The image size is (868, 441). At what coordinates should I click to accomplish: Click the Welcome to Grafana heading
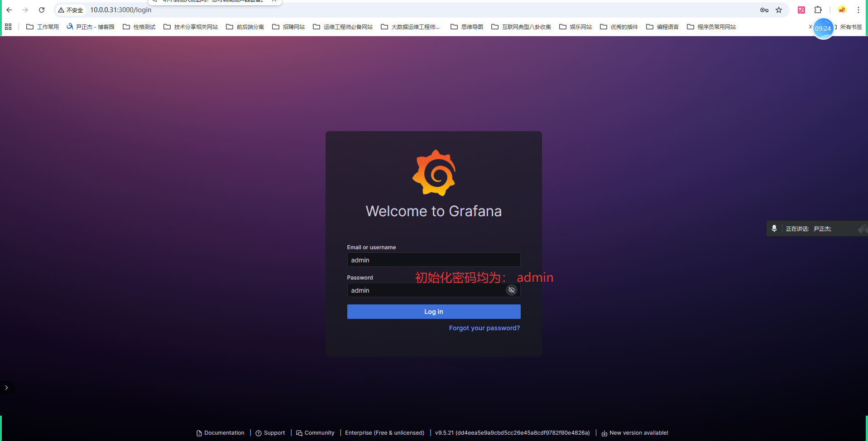click(x=434, y=211)
